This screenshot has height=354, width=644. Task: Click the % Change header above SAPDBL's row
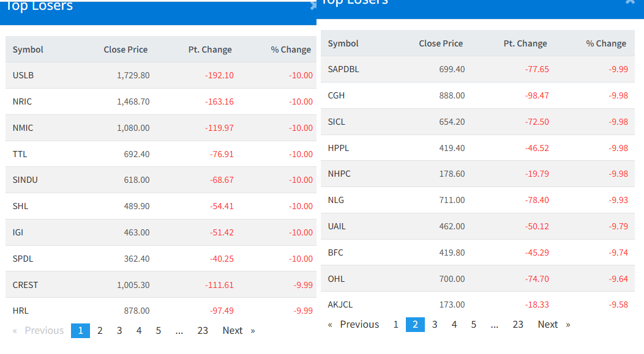[606, 43]
